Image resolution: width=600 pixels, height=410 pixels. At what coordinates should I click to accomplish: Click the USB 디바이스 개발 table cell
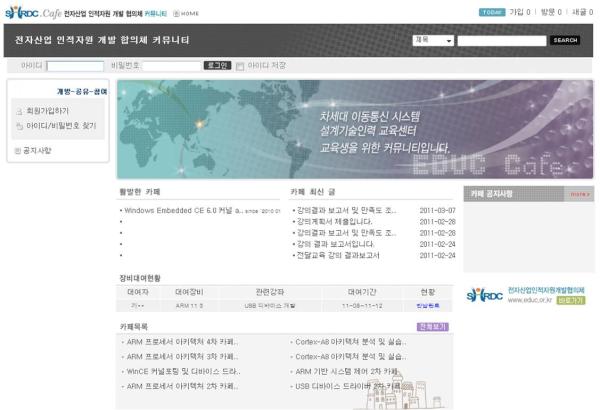point(270,306)
